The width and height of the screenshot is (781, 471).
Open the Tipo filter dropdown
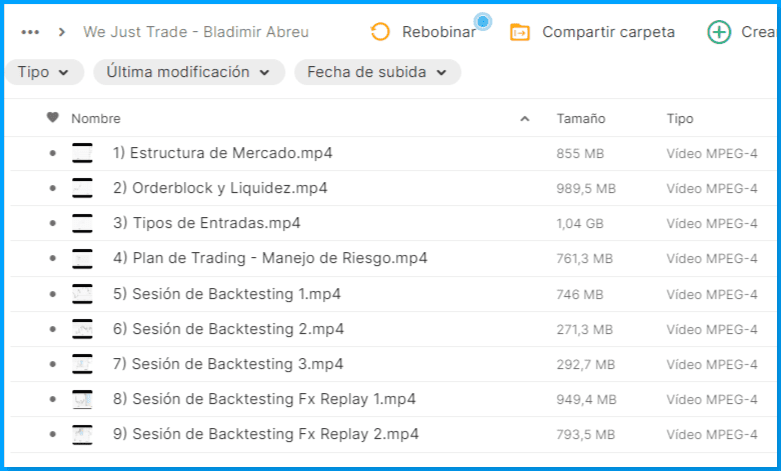(x=44, y=72)
